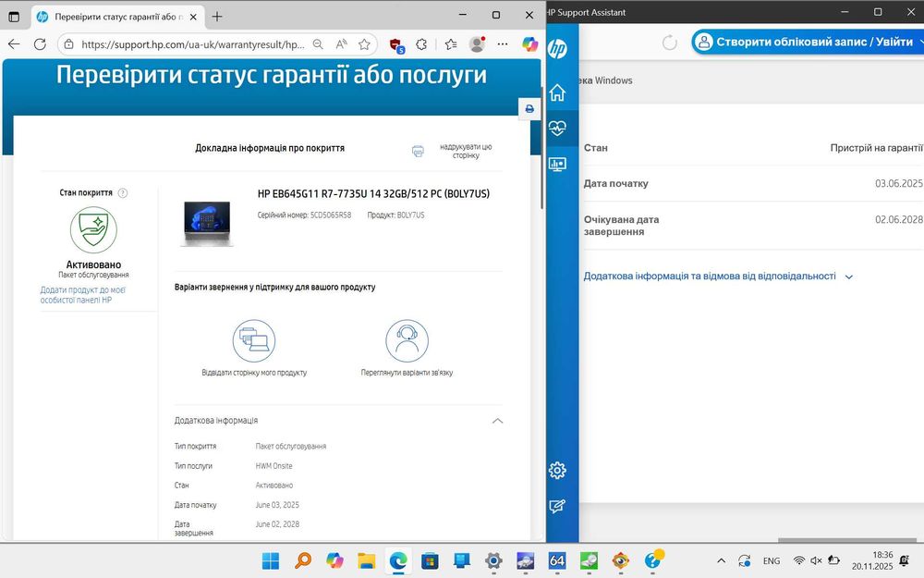Open Home in HP Support Assistant sidebar
Viewport: 924px width, 578px height.
(557, 92)
